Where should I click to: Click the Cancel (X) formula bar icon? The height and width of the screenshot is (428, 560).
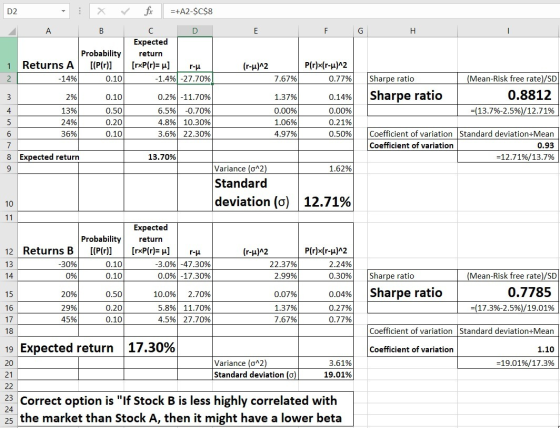(101, 11)
